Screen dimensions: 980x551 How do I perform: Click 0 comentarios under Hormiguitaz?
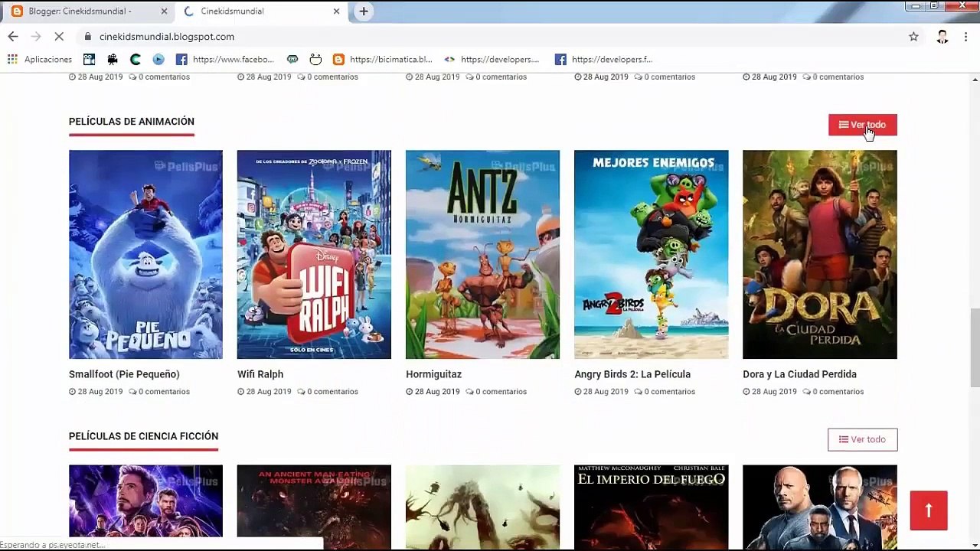(x=496, y=391)
